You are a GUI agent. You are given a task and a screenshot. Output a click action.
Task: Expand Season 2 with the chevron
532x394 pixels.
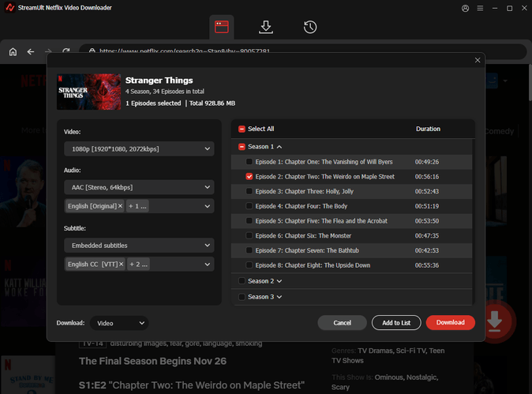pyautogui.click(x=279, y=281)
